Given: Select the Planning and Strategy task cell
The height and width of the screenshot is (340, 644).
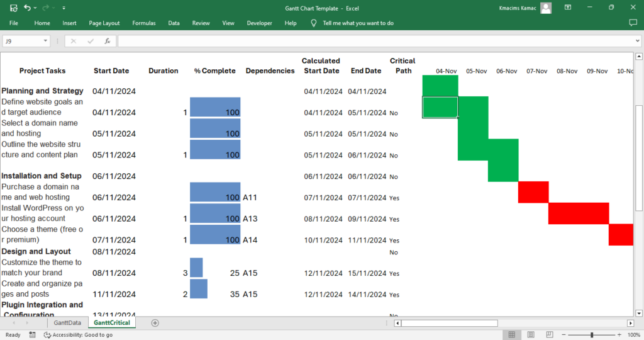Looking at the screenshot, I should pyautogui.click(x=42, y=91).
